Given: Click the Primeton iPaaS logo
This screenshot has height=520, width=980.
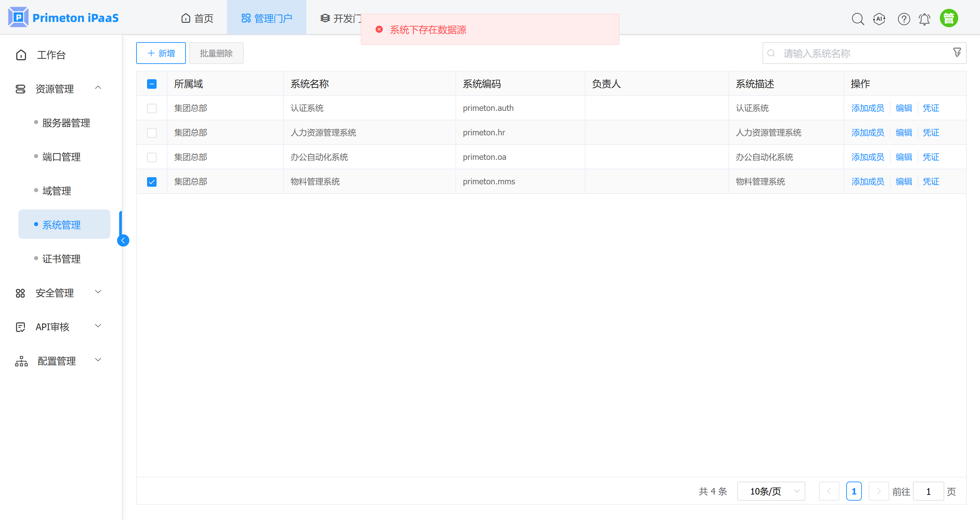Looking at the screenshot, I should click(63, 17).
